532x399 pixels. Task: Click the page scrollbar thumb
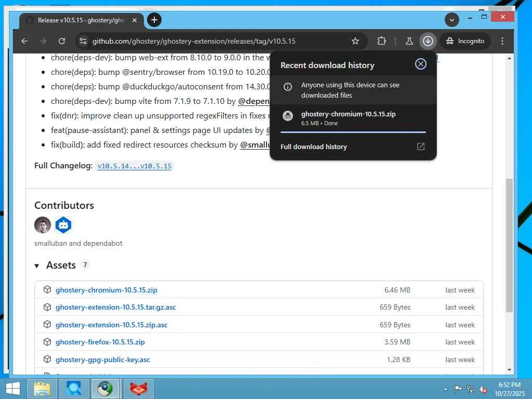coord(509,245)
